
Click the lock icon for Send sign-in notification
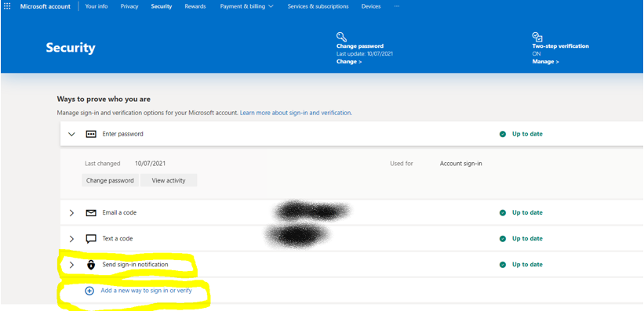91,265
